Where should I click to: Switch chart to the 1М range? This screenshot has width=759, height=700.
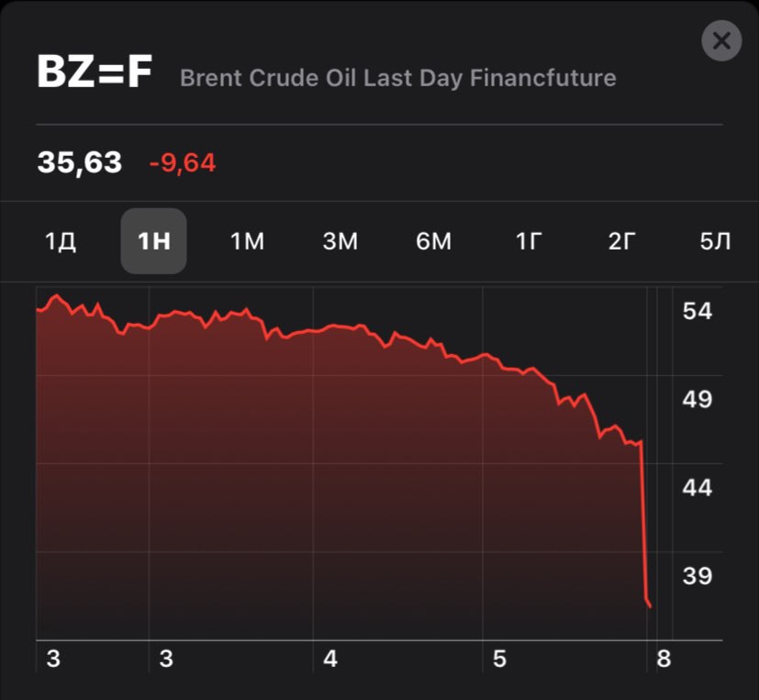(x=247, y=242)
